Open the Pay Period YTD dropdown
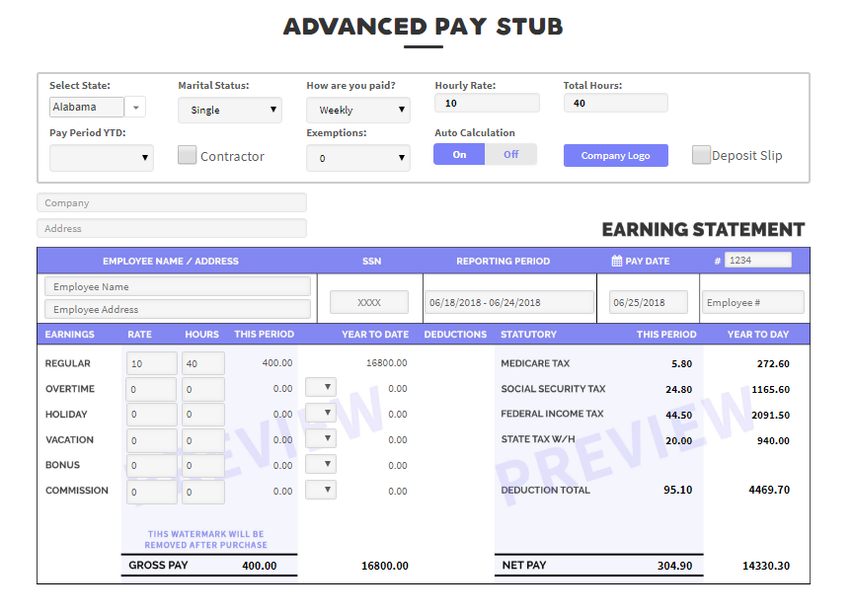Screen dimensions: 853x616 coord(101,158)
